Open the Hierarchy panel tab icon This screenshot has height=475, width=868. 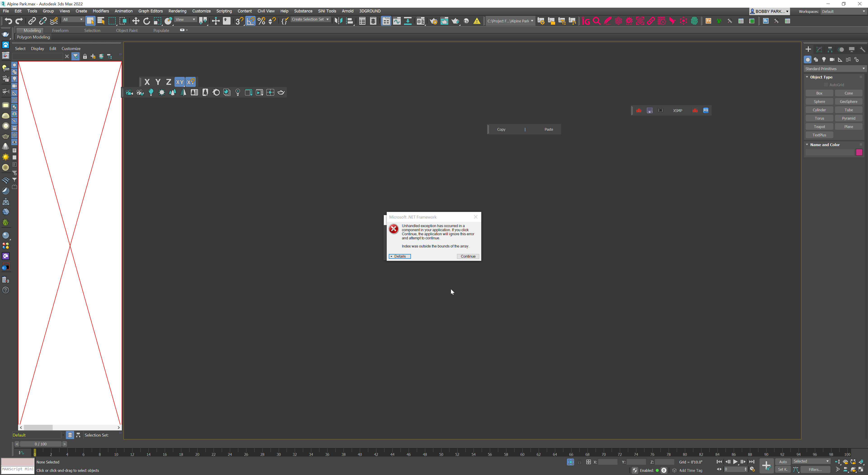(830, 49)
